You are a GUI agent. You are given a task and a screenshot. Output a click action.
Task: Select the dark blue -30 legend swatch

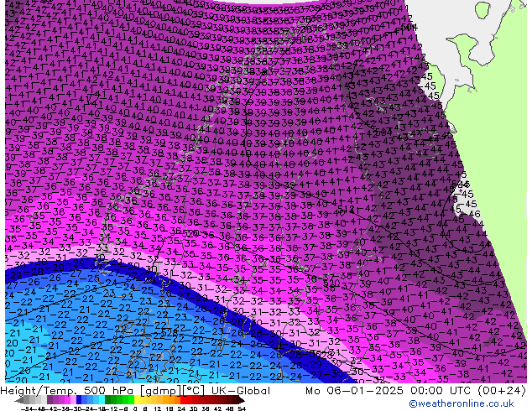point(79,400)
